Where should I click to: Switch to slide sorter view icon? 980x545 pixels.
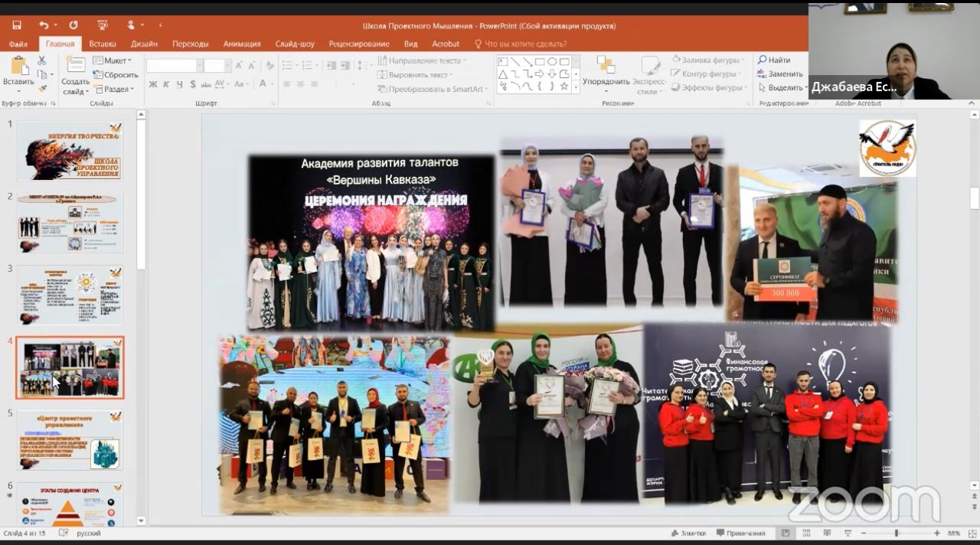[x=804, y=533]
